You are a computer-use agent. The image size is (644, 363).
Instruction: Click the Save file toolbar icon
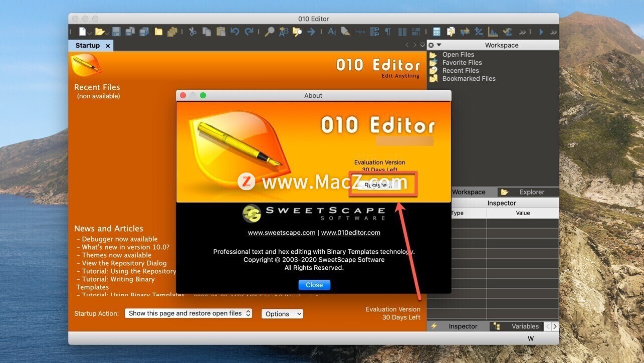pos(116,32)
